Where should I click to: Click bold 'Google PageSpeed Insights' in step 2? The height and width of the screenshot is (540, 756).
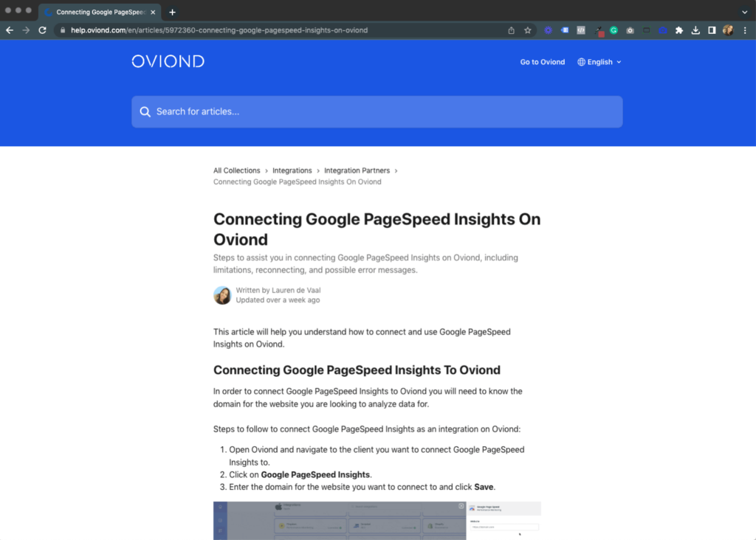coord(315,474)
